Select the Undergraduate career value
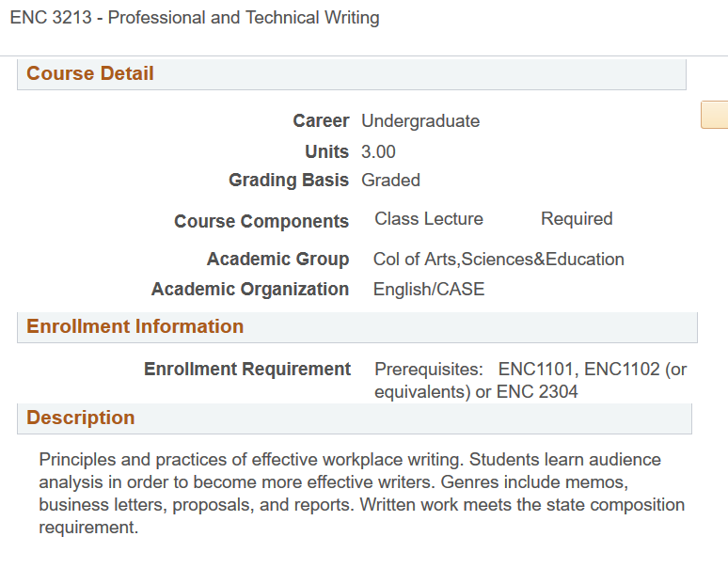 pyautogui.click(x=420, y=120)
